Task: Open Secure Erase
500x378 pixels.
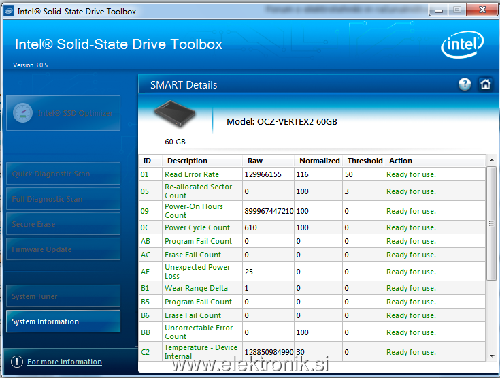Action: coord(63,224)
